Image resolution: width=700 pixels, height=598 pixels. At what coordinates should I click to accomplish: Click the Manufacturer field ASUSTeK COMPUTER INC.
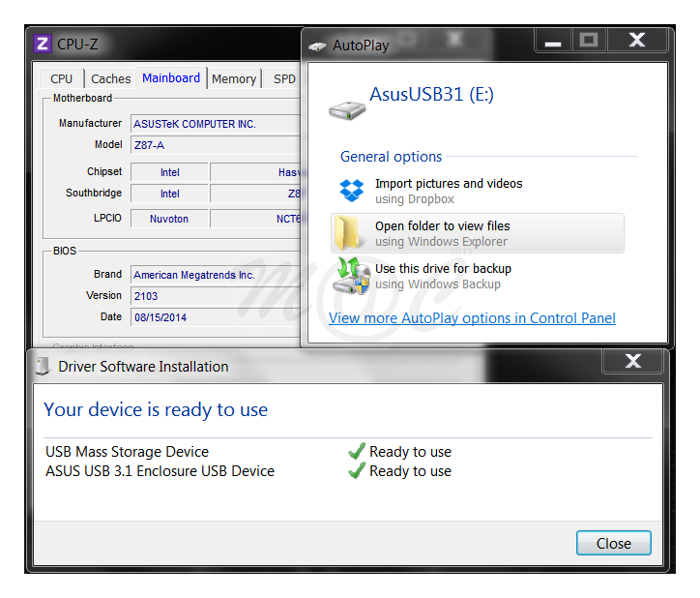[216, 124]
